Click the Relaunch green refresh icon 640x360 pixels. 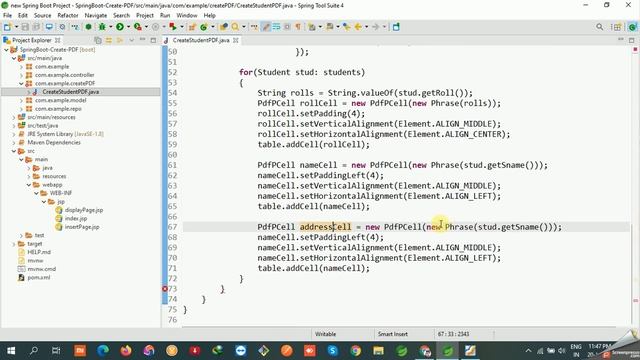[x=203, y=27]
